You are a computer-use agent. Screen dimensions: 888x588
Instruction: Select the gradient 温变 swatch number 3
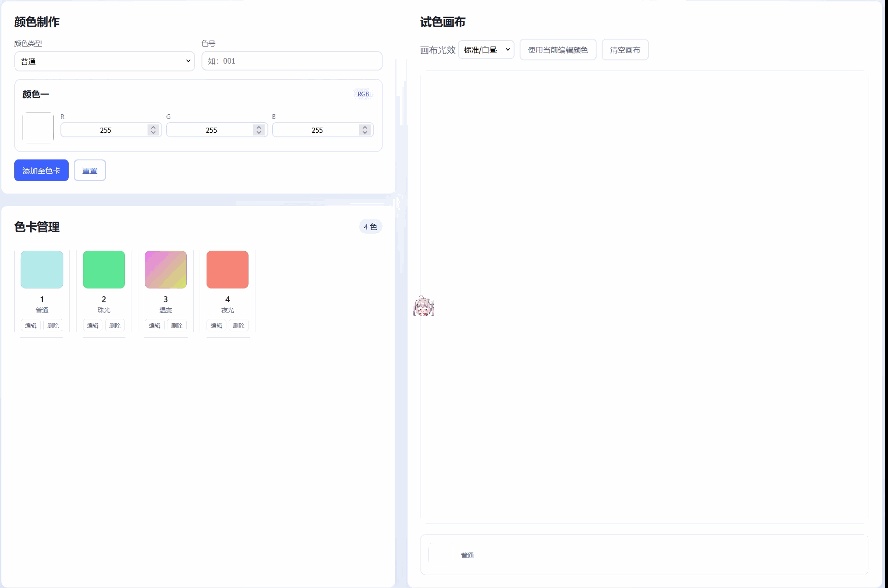click(166, 270)
